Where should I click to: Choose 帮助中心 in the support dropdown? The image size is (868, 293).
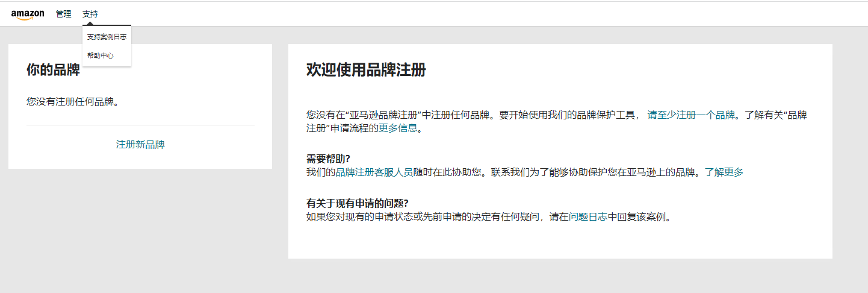[100, 55]
